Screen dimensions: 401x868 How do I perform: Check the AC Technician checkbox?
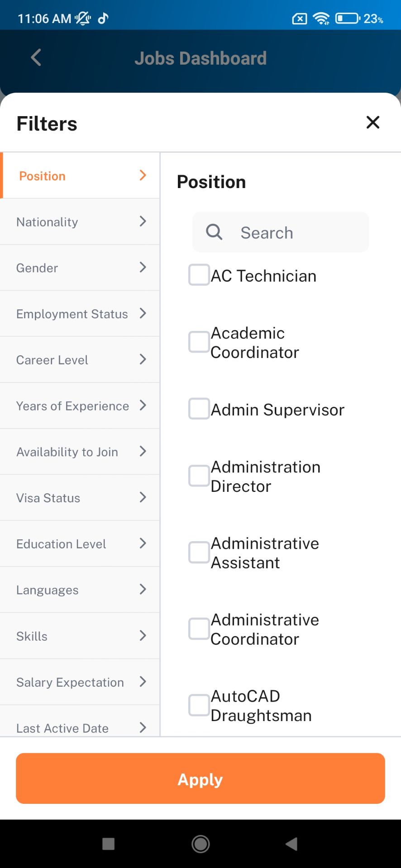click(199, 275)
